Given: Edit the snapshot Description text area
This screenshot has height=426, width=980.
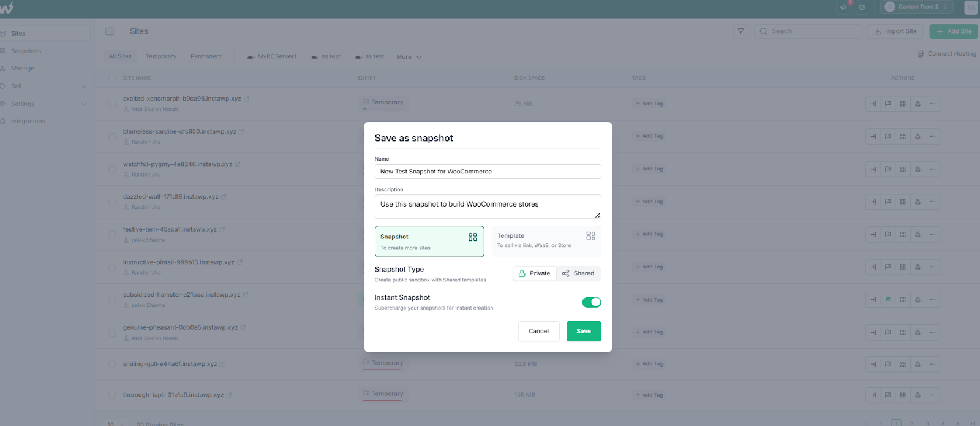Looking at the screenshot, I should pyautogui.click(x=488, y=207).
